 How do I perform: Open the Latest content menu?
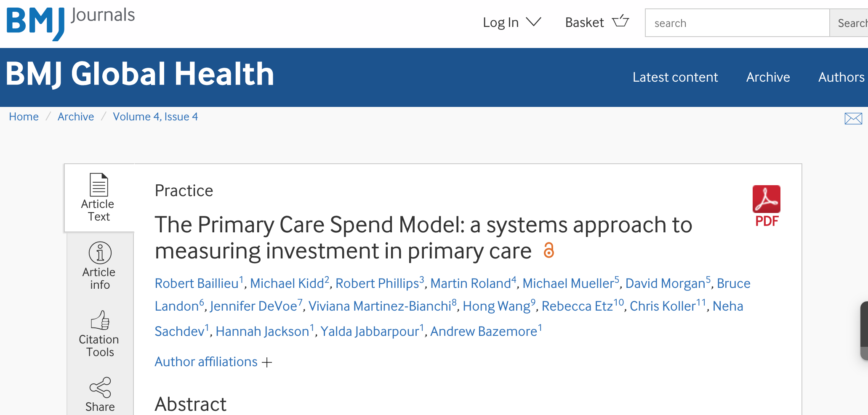(675, 77)
